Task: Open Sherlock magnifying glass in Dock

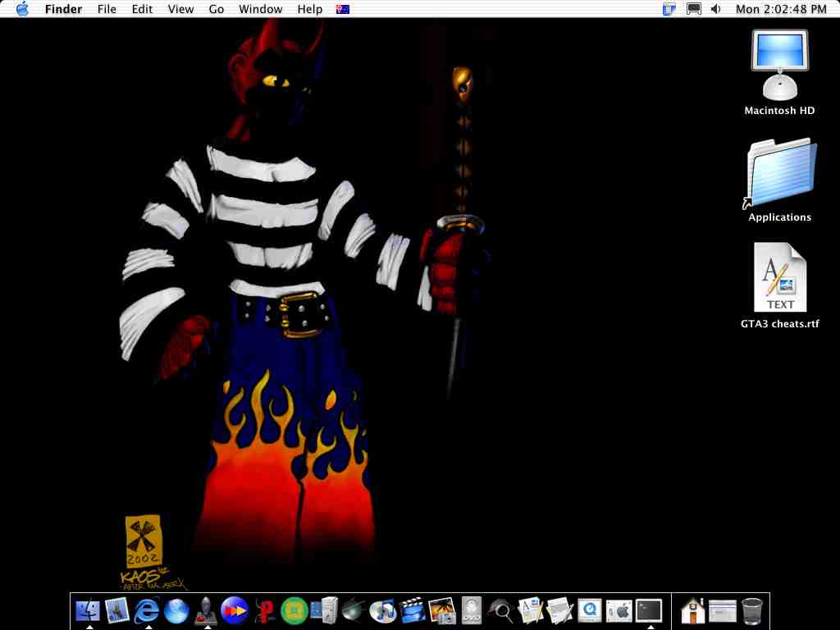Action: (501, 610)
